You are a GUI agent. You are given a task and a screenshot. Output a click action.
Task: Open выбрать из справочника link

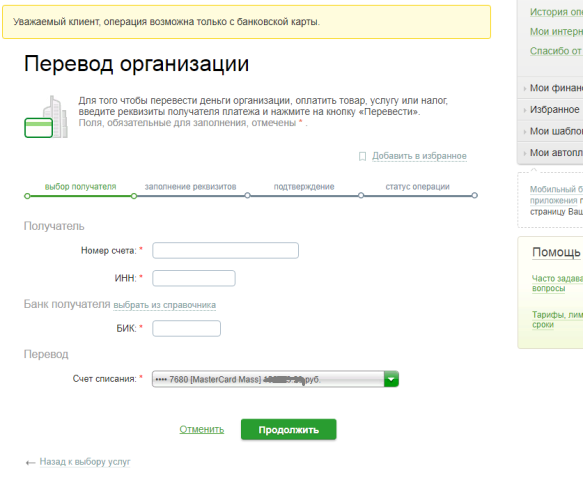[164, 305]
